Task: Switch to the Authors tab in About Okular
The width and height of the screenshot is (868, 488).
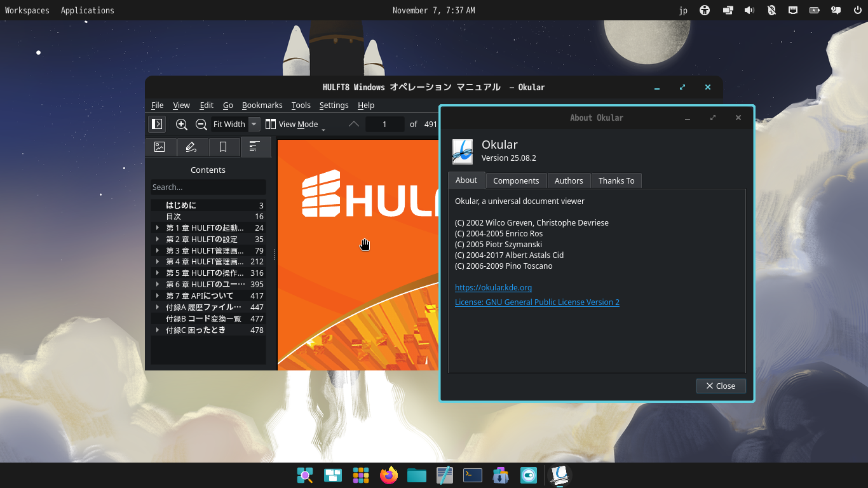Action: [569, 181]
